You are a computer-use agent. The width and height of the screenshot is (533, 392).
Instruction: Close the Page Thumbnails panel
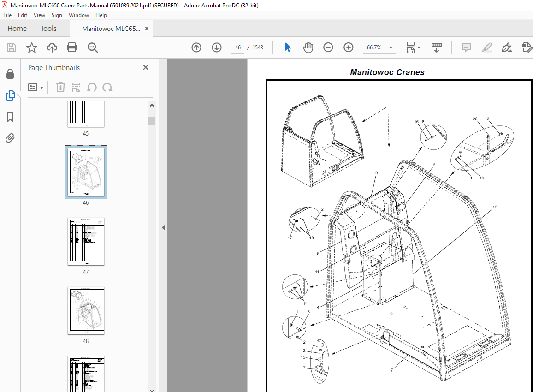[146, 67]
